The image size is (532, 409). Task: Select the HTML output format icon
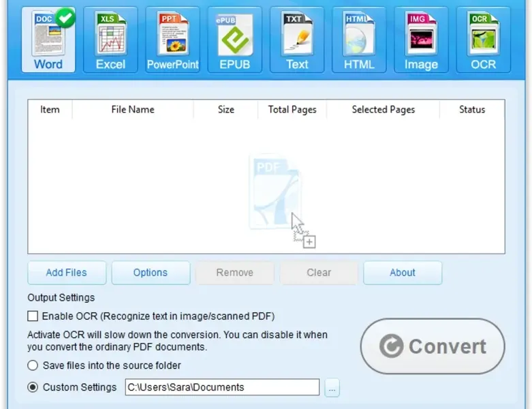[x=359, y=40]
